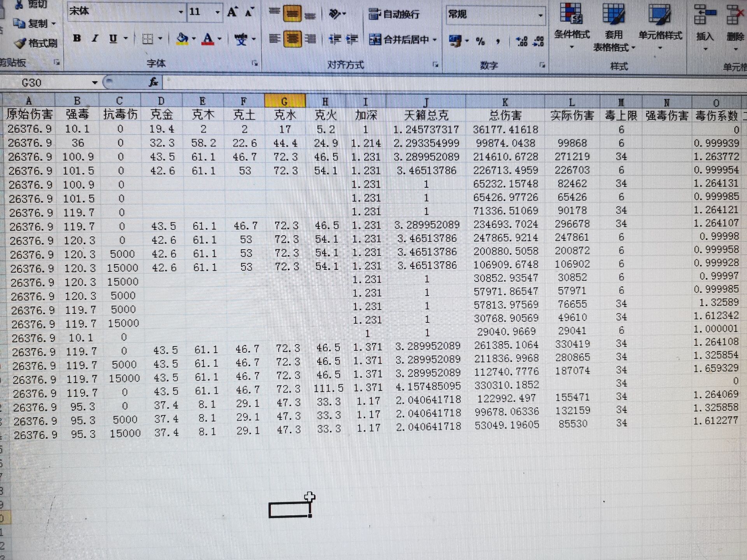Screen dimensions: 747x560
Task: Click the 原始伤害 header cell
Action: pos(29,114)
